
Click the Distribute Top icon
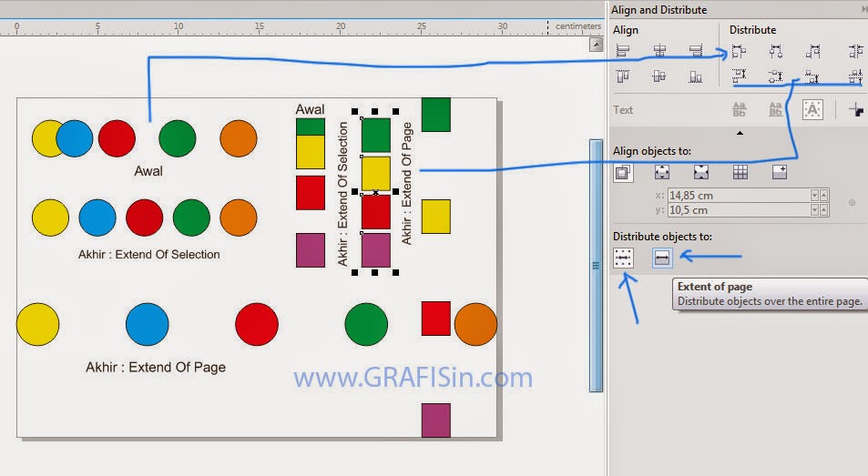(739, 76)
